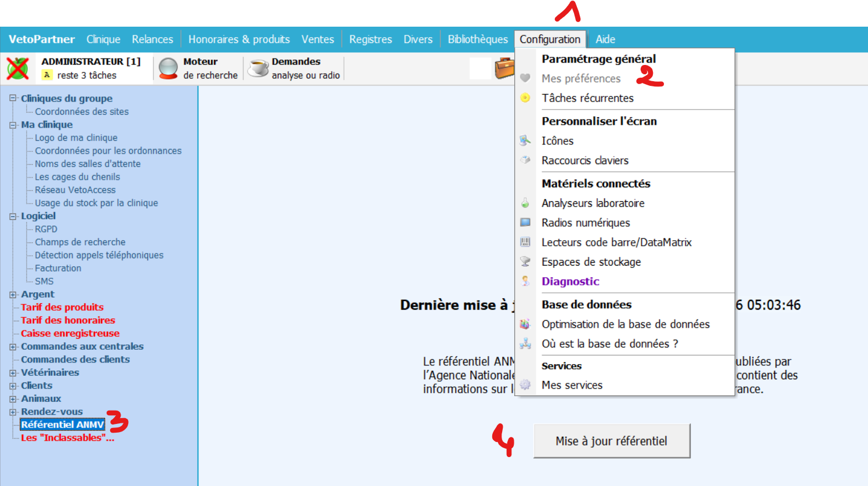This screenshot has height=486, width=868.
Task: Select Tarif des produits in tree
Action: coord(62,307)
